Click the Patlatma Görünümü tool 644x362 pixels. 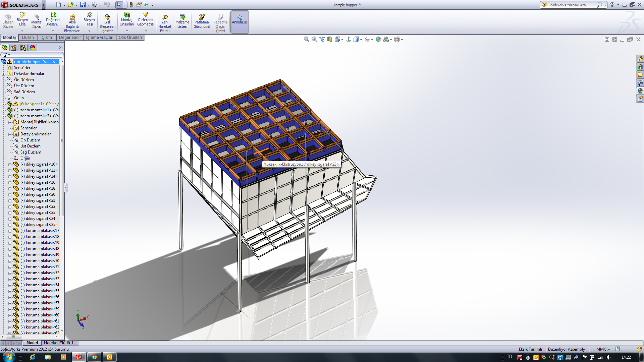click(x=202, y=21)
